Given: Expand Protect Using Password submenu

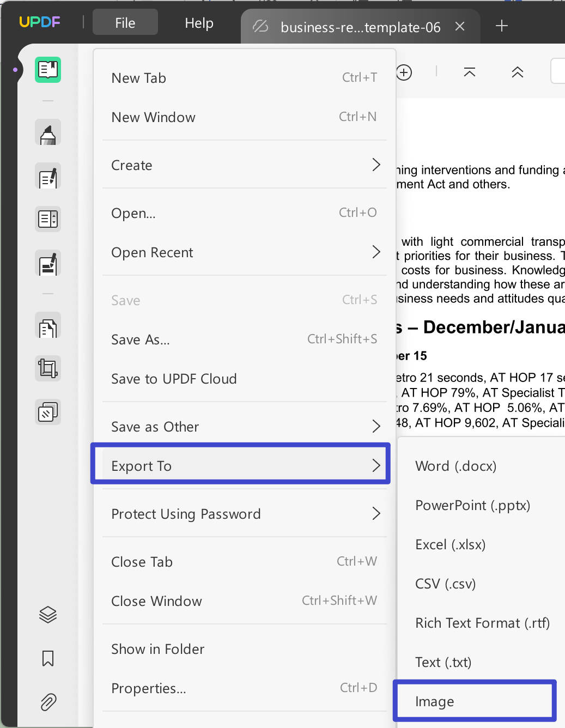Looking at the screenshot, I should (244, 514).
